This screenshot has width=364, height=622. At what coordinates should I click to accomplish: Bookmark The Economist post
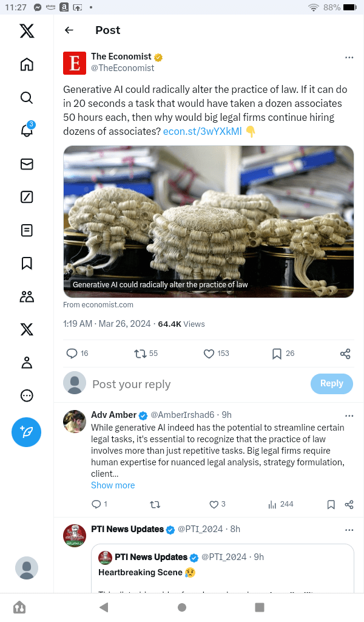click(x=277, y=354)
